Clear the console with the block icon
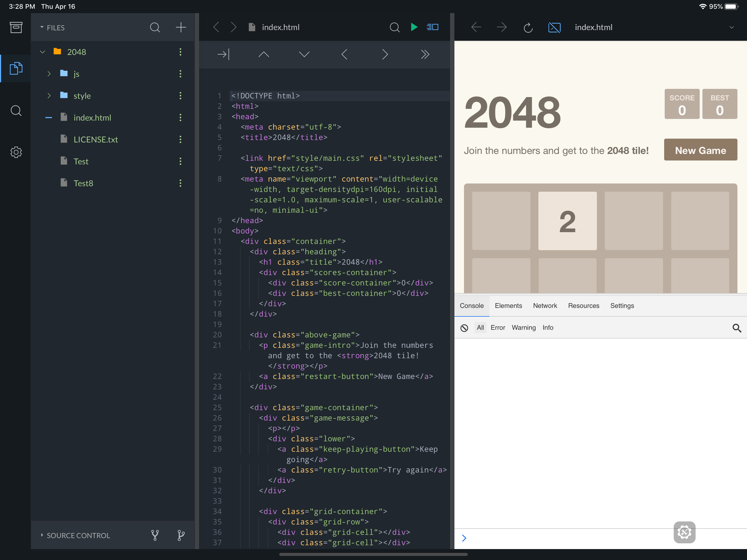The image size is (747, 560). tap(464, 328)
